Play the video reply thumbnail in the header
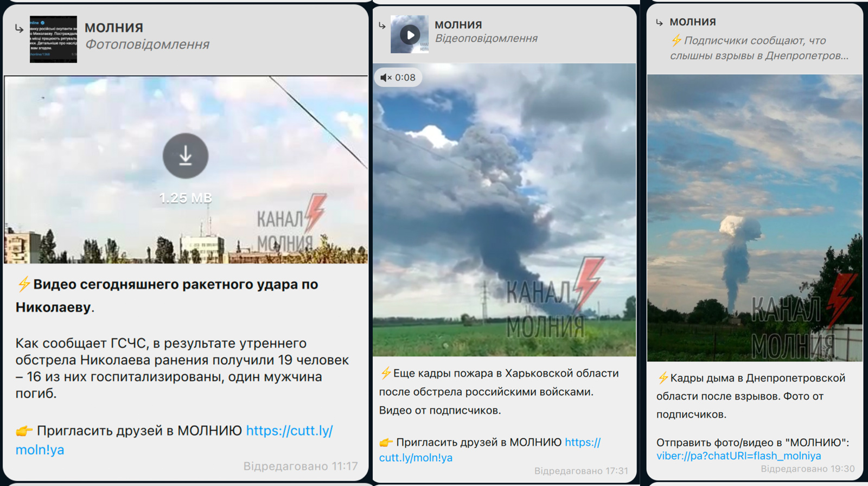This screenshot has height=486, width=868. pyautogui.click(x=410, y=35)
